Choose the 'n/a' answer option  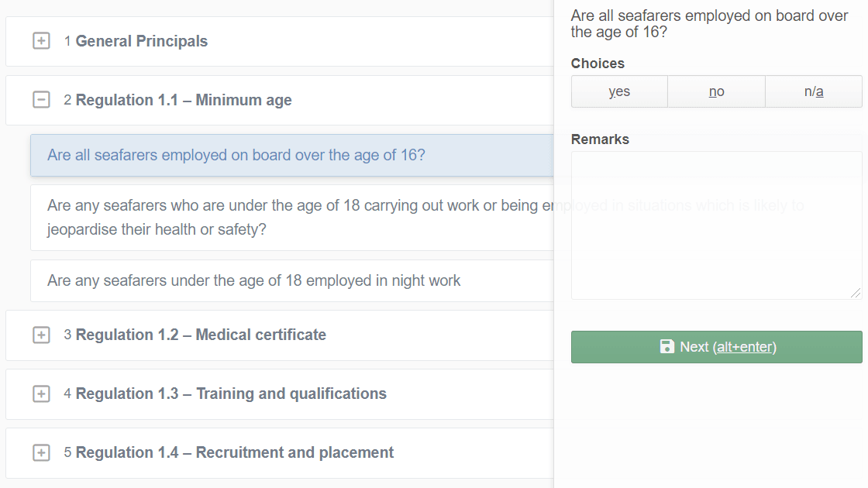[813, 91]
